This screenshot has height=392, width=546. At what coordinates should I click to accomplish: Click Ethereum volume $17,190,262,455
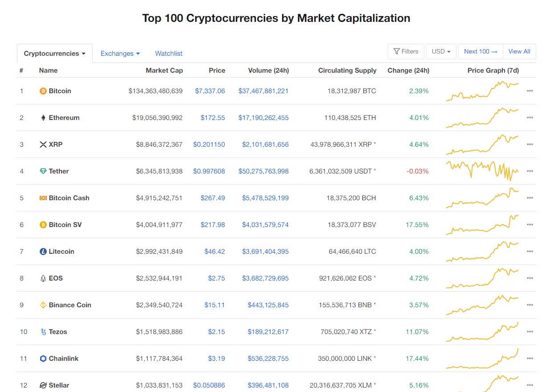click(263, 118)
